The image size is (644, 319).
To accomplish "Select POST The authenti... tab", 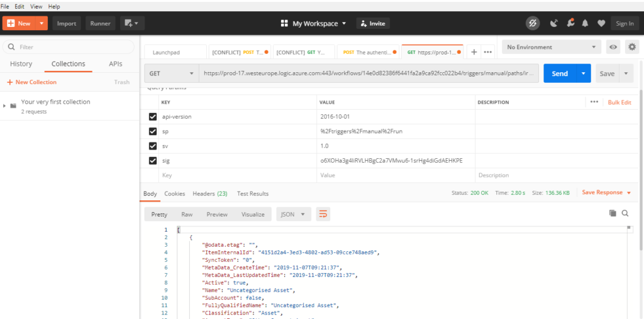I will pos(368,53).
